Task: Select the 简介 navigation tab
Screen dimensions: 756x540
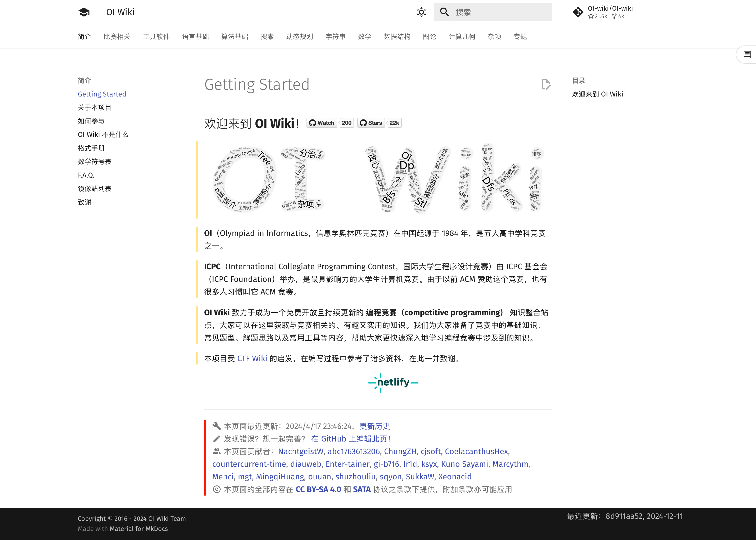Action: [x=84, y=37]
